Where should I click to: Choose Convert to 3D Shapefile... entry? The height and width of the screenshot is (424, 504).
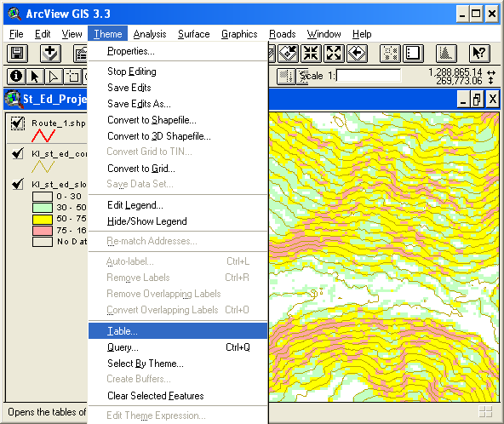pyautogui.click(x=178, y=136)
